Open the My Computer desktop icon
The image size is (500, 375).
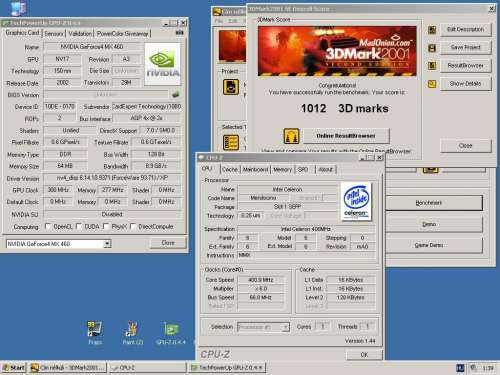(x=18, y=8)
